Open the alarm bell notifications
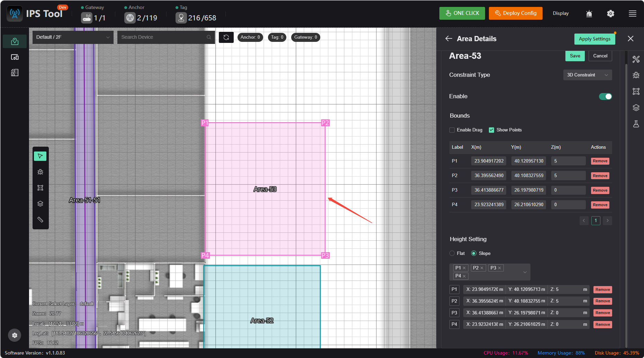 coord(589,13)
